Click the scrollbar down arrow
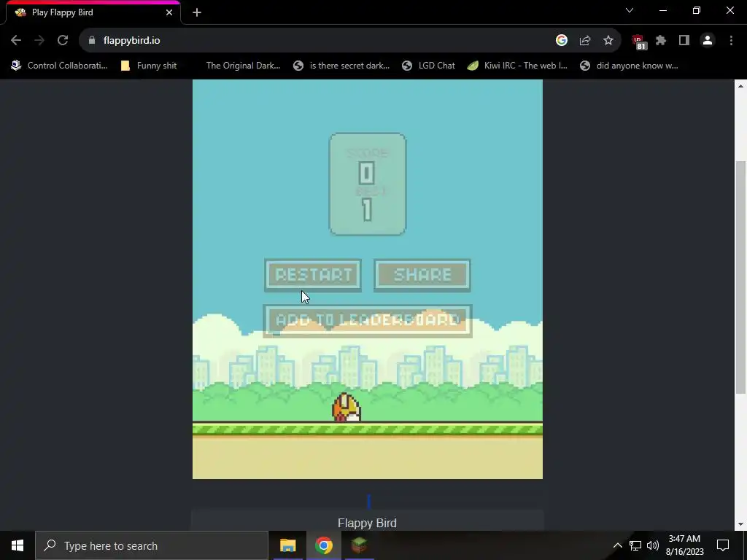 (740, 524)
